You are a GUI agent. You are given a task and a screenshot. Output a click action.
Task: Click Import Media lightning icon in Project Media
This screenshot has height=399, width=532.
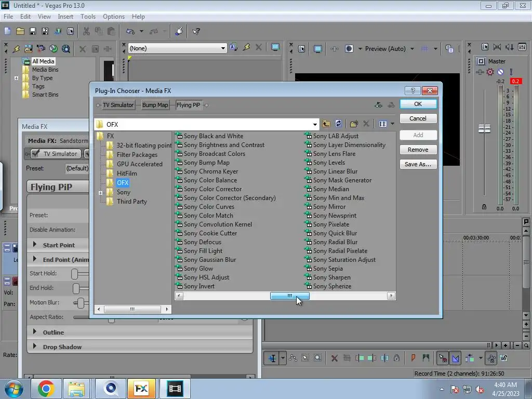16,48
